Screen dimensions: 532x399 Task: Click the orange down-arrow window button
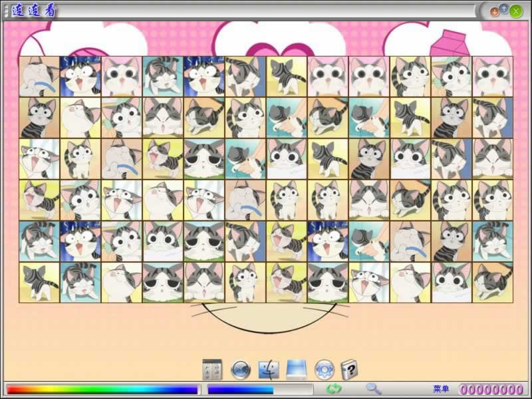494,11
